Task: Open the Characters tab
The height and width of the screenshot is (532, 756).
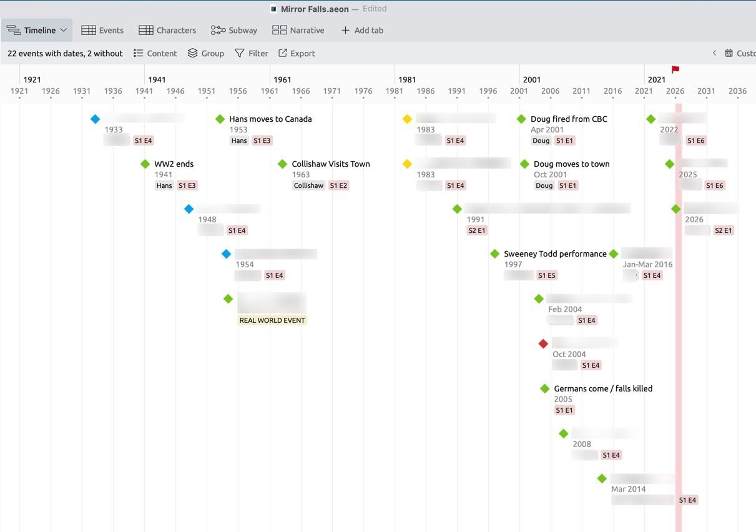Action: 167,30
